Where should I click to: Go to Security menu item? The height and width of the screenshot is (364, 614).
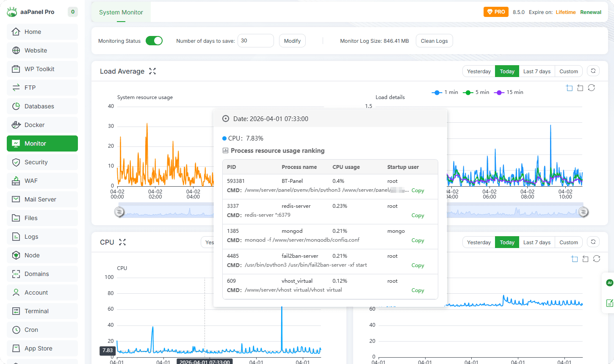tap(36, 162)
